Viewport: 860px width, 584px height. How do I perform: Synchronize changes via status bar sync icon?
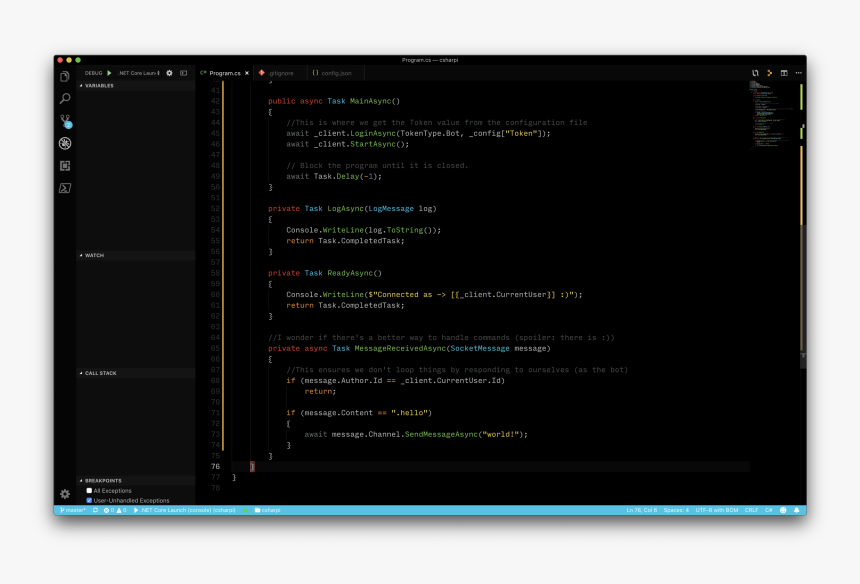pyautogui.click(x=95, y=511)
